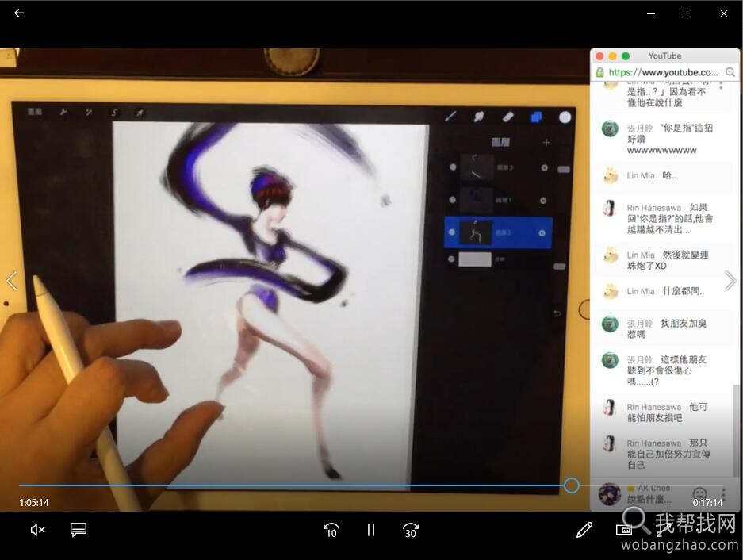Open chat input three-dot menu
This screenshot has width=743, height=560.
[x=723, y=493]
